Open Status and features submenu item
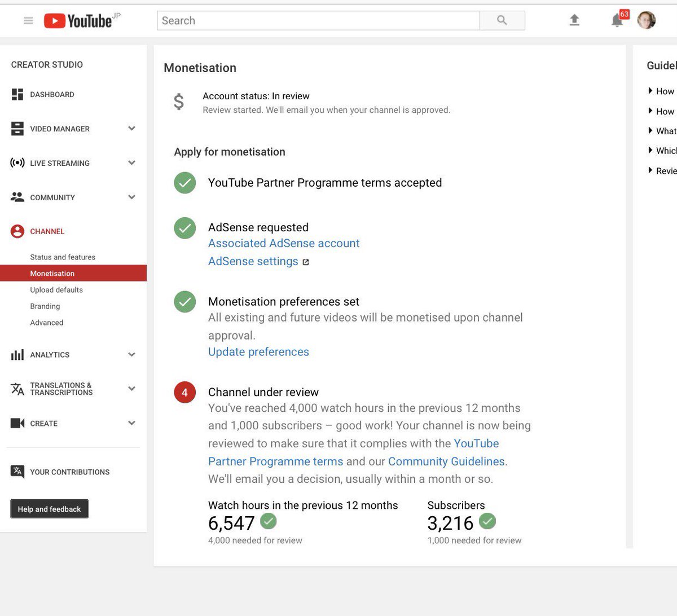 [x=63, y=257]
